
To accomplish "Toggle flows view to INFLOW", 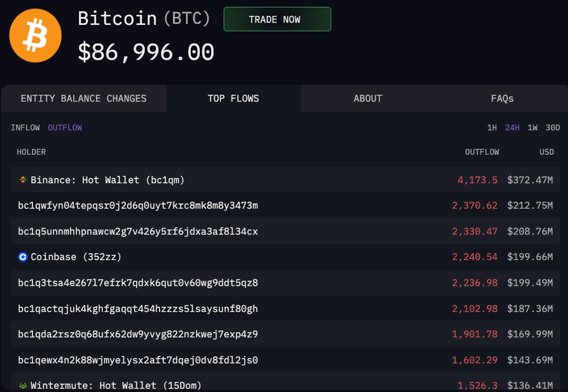I will point(26,128).
